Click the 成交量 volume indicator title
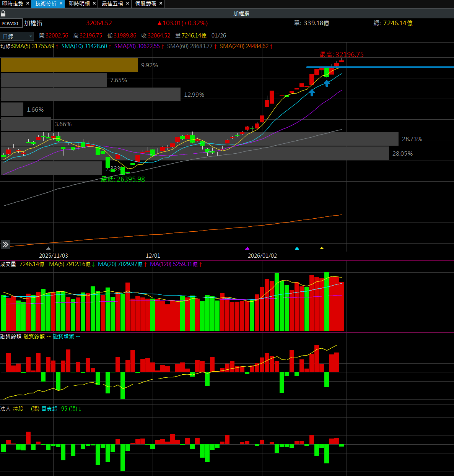 point(8,264)
